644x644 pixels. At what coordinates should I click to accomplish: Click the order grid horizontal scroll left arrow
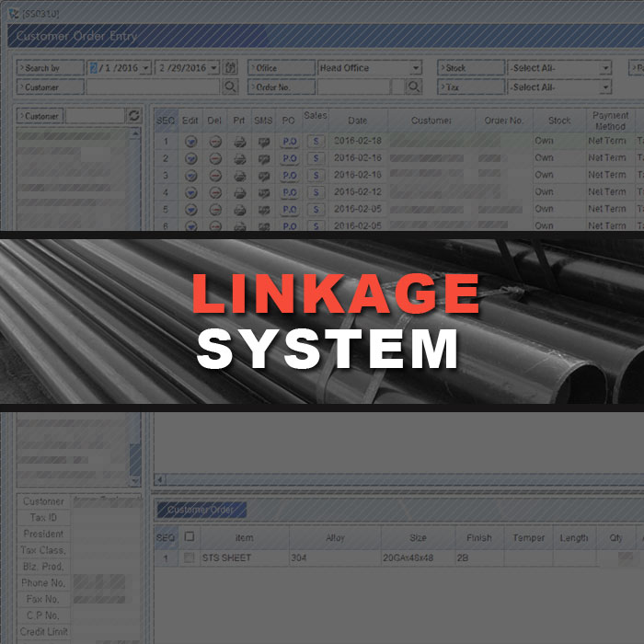pyautogui.click(x=160, y=479)
